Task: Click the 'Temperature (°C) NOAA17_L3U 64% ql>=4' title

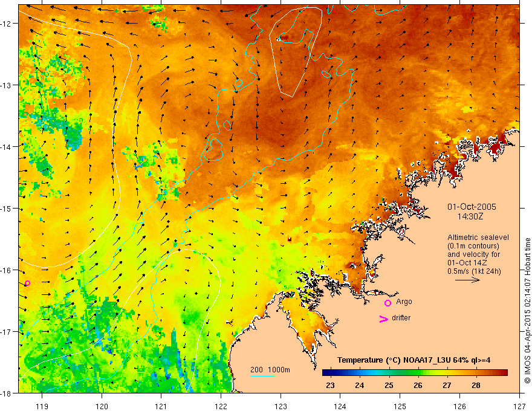Action: tap(414, 360)
